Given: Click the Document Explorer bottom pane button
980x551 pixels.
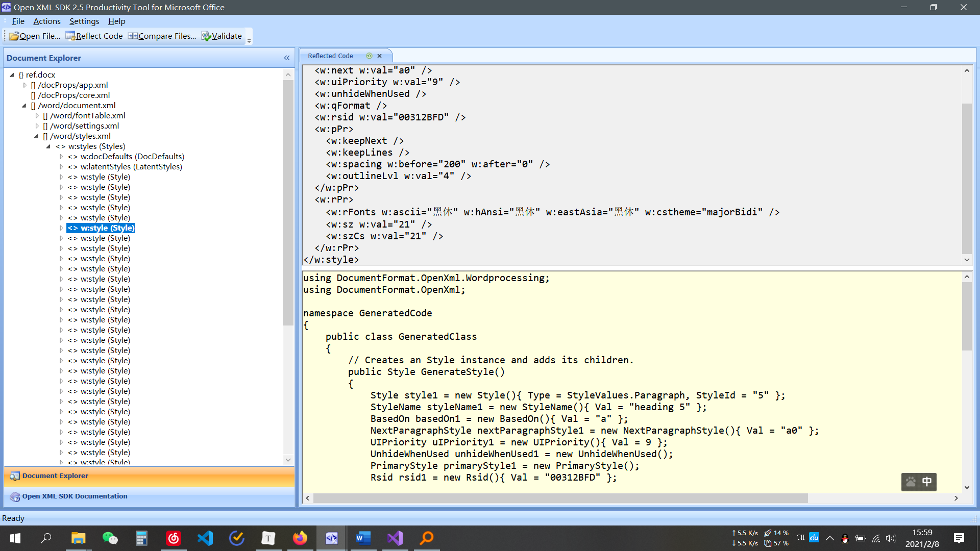Looking at the screenshot, I should (149, 476).
